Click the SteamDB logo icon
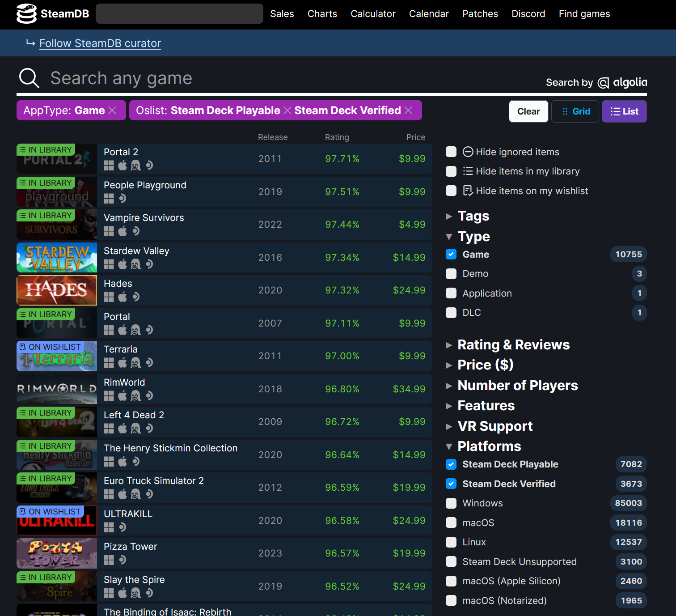Image resolution: width=676 pixels, height=616 pixels. [x=26, y=14]
